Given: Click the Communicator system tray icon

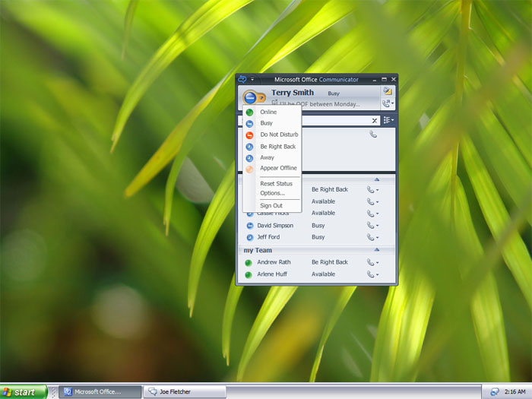Looking at the screenshot, I should 495,392.
